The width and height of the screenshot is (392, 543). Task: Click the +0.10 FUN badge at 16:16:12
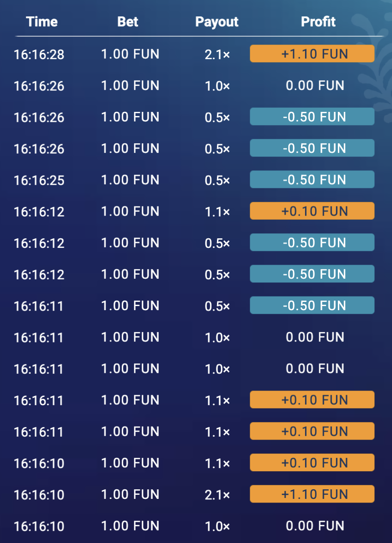312,211
